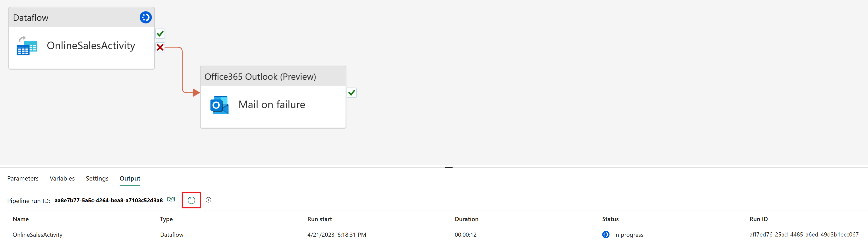Switch to the Settings tab
Viewport: 868px width, 247px height.
coord(97,178)
